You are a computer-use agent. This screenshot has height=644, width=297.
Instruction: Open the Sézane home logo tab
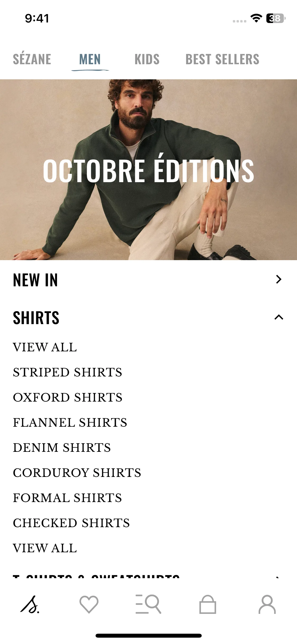(30, 604)
